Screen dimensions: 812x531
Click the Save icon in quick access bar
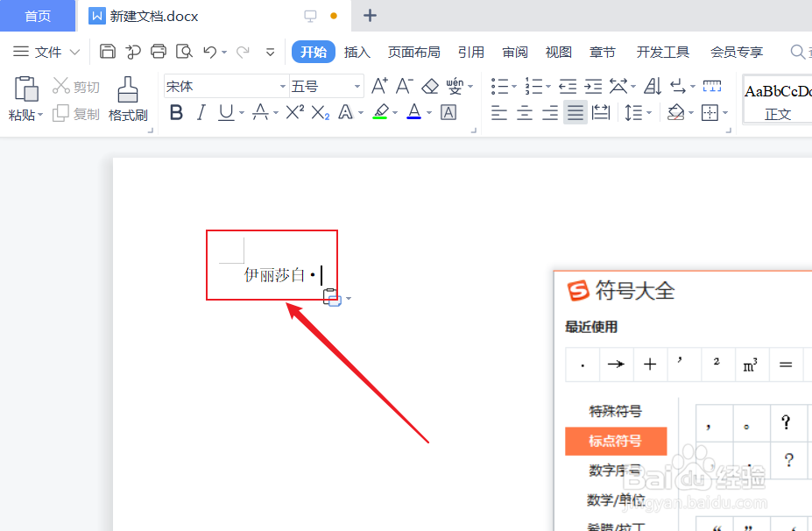coord(107,52)
